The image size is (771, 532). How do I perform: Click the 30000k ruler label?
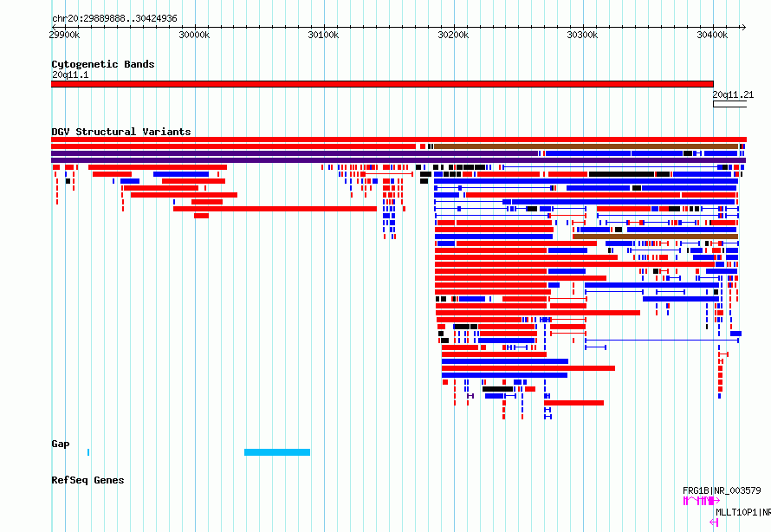(194, 35)
